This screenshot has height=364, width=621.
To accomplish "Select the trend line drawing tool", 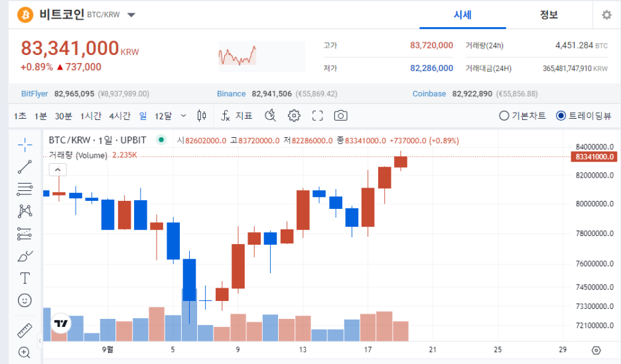I will click(25, 167).
